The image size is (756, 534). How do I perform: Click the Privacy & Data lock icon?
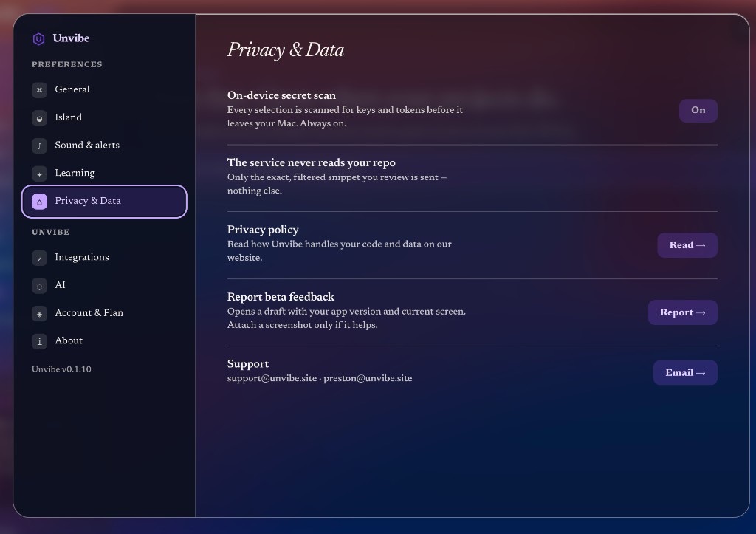coord(40,202)
